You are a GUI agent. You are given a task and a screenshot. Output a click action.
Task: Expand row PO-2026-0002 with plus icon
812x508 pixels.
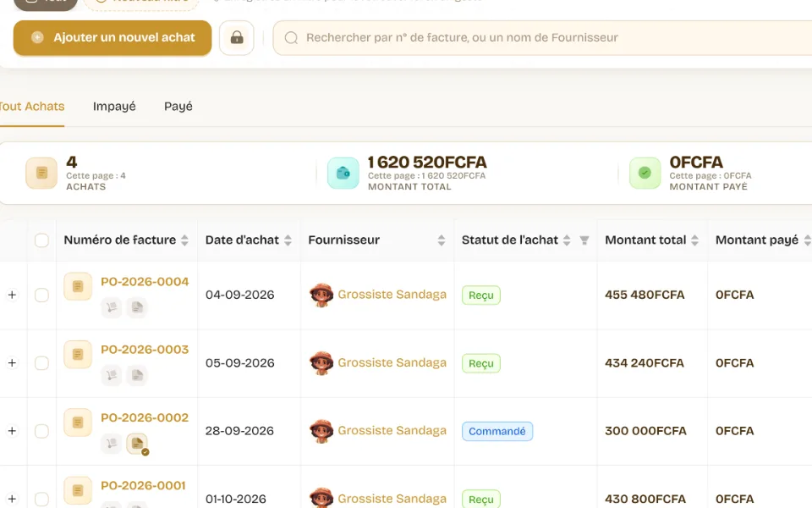pyautogui.click(x=12, y=431)
